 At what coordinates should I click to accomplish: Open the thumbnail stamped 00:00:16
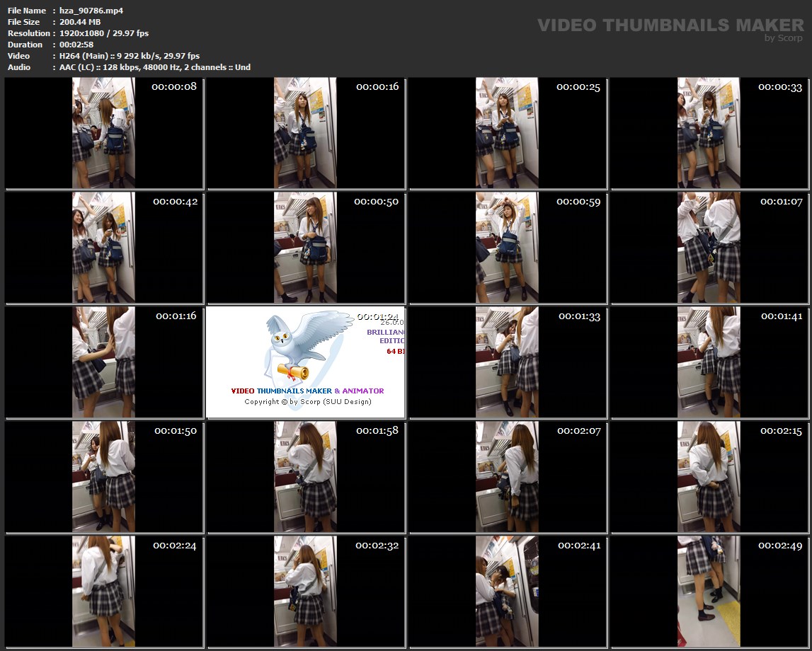pyautogui.click(x=306, y=133)
